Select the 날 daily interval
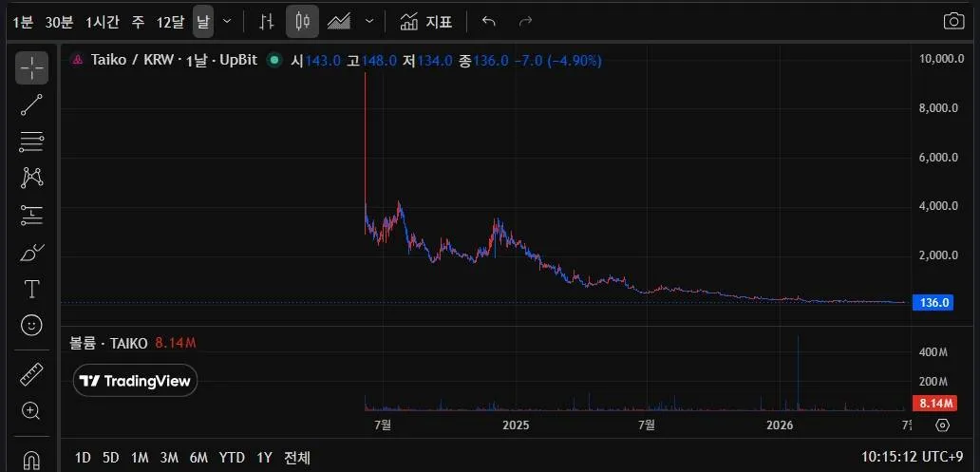The image size is (980, 472). click(x=203, y=22)
